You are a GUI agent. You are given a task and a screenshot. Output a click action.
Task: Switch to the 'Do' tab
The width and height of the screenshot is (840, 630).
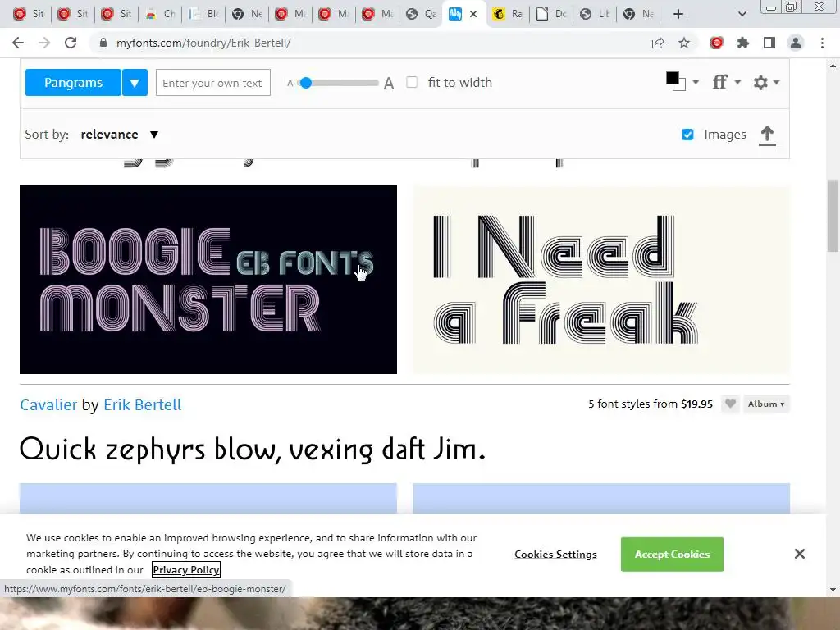(552, 14)
